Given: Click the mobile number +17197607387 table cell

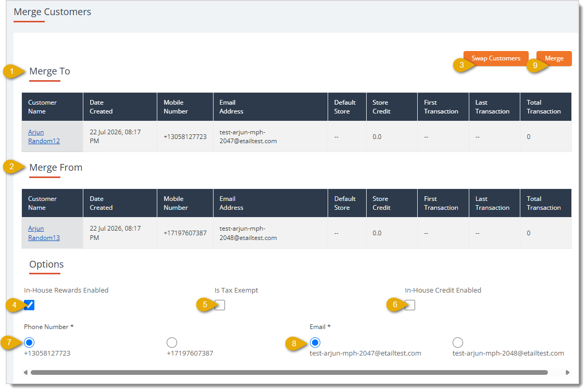Looking at the screenshot, I should click(x=185, y=233).
